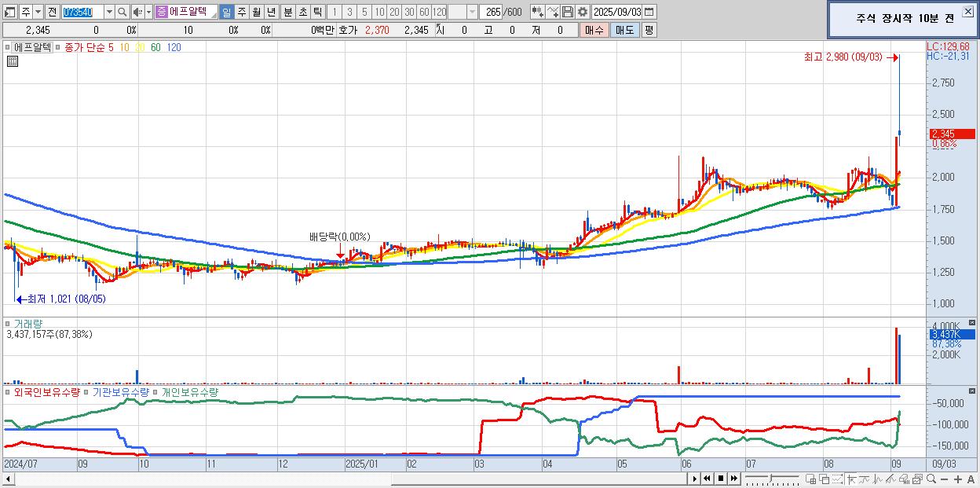Click the 60-day moving average legend number
980x488 pixels.
(155, 47)
